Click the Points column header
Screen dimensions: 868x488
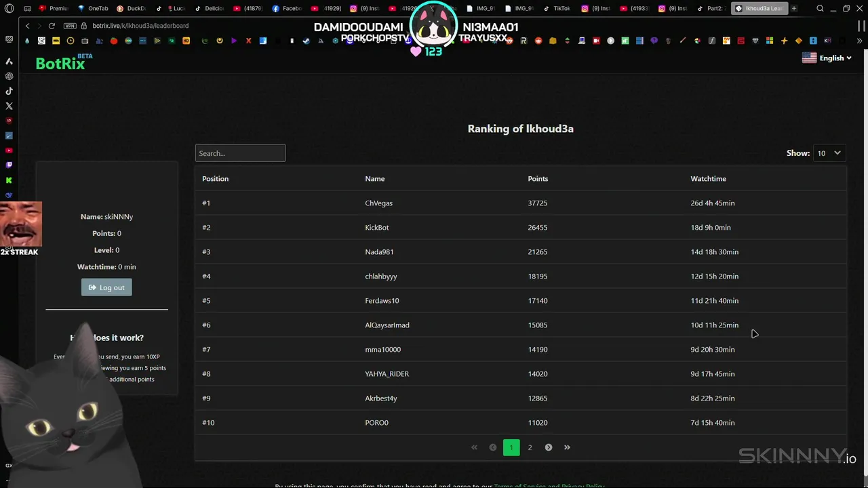coord(538,179)
